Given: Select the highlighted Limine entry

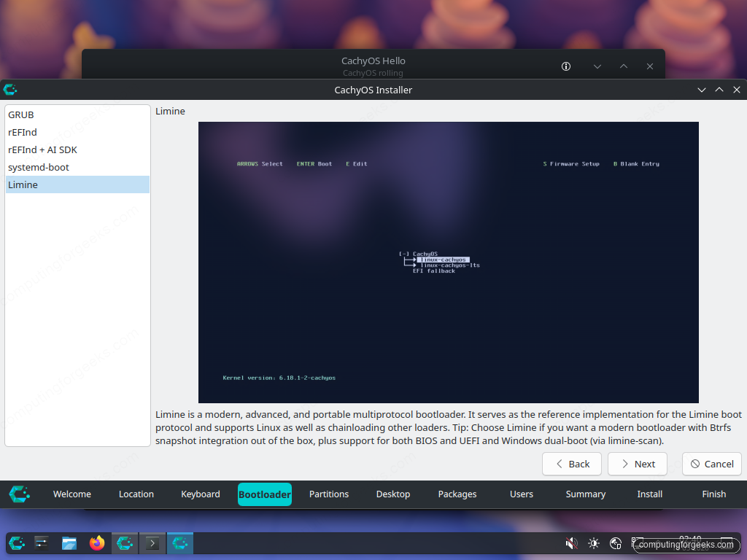Looking at the screenshot, I should tap(77, 184).
